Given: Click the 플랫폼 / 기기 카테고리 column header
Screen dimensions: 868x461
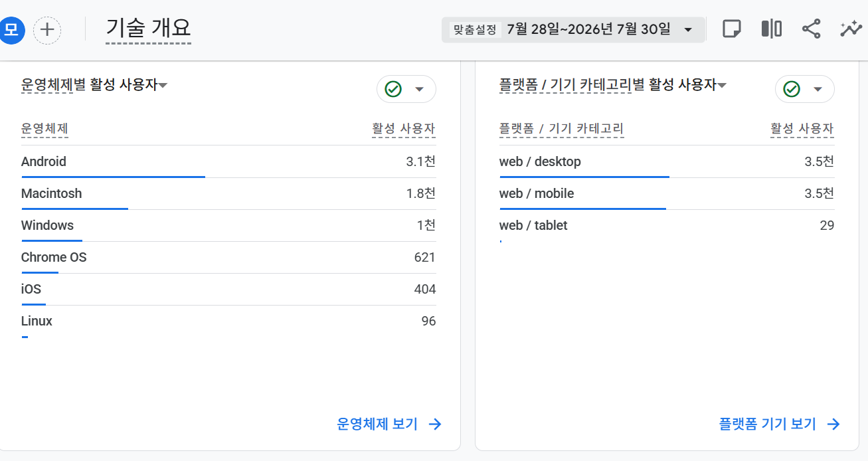Looking at the screenshot, I should [x=561, y=129].
